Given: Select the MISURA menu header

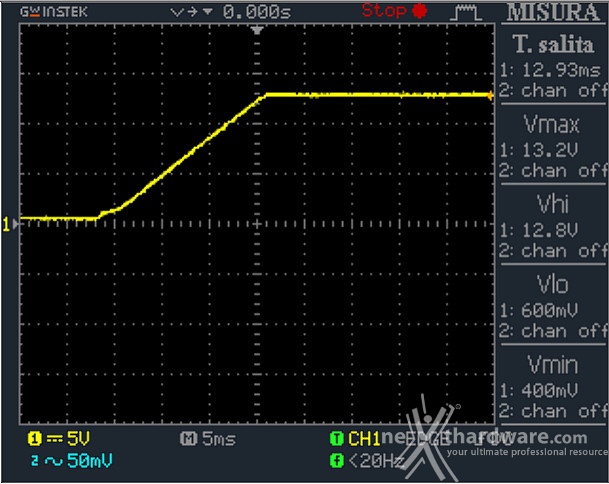Looking at the screenshot, I should (x=552, y=12).
